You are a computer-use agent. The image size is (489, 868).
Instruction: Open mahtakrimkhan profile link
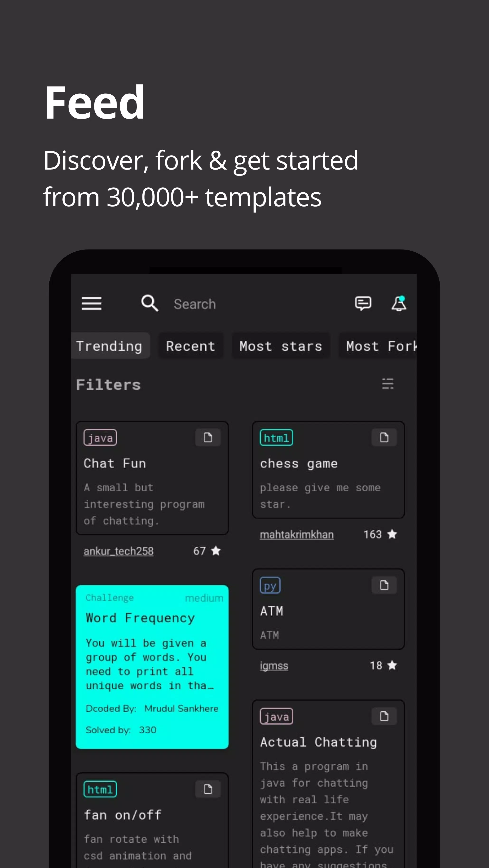click(x=297, y=534)
